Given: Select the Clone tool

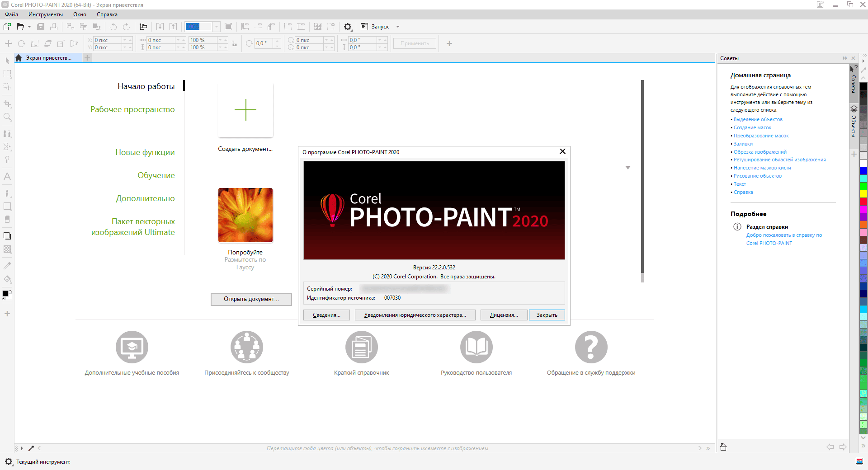Looking at the screenshot, I should pyautogui.click(x=7, y=134).
